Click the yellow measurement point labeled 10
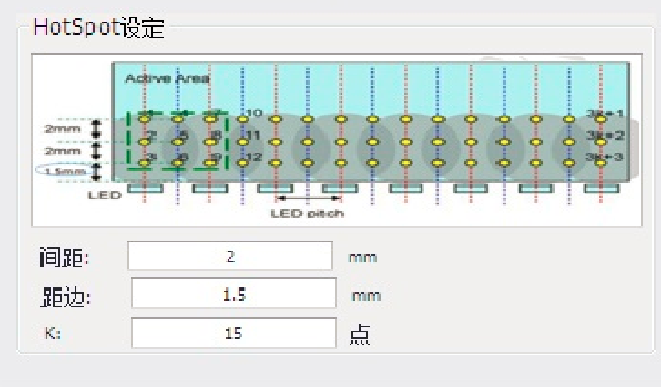Screen dimensions: 662x387 point(242,119)
